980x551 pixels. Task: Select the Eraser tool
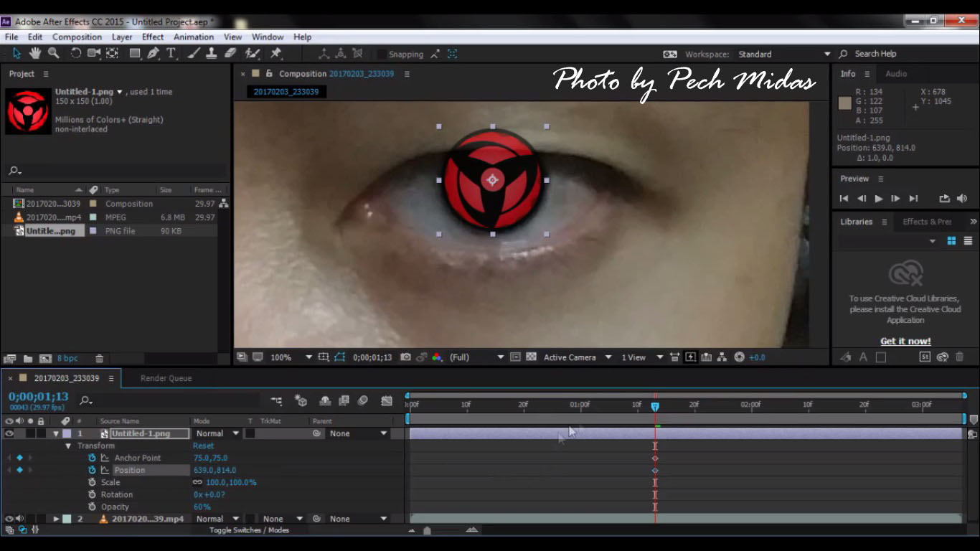coord(230,53)
